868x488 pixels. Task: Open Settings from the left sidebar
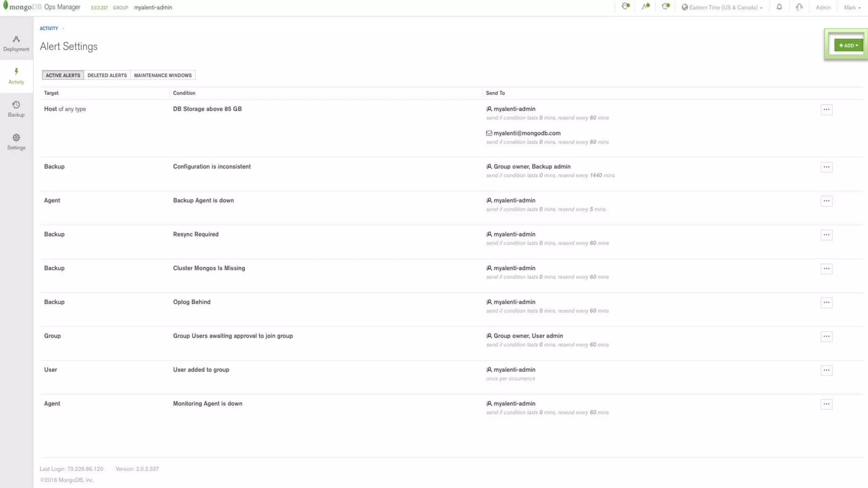(16, 142)
